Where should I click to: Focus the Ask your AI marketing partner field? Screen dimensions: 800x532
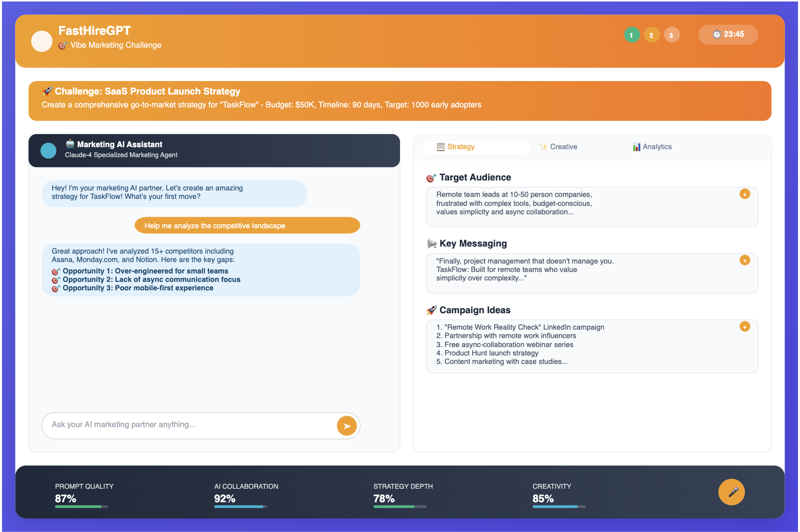click(x=189, y=425)
